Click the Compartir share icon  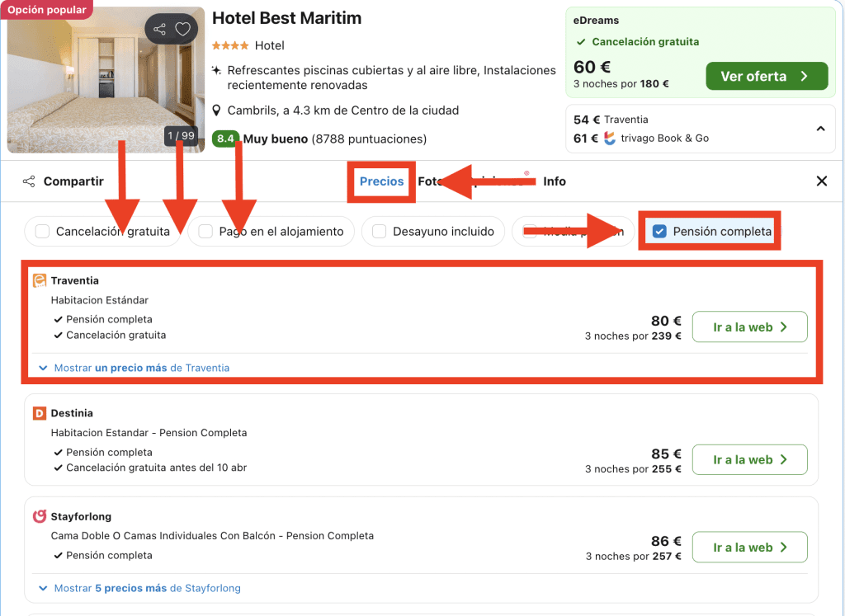[x=29, y=181]
